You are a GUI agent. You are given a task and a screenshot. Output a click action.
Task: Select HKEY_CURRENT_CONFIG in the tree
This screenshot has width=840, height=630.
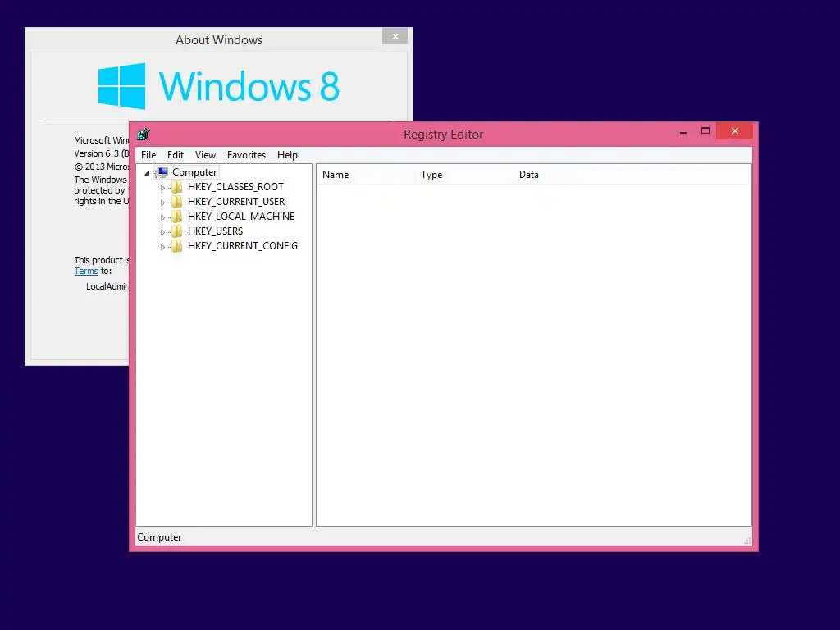point(243,246)
